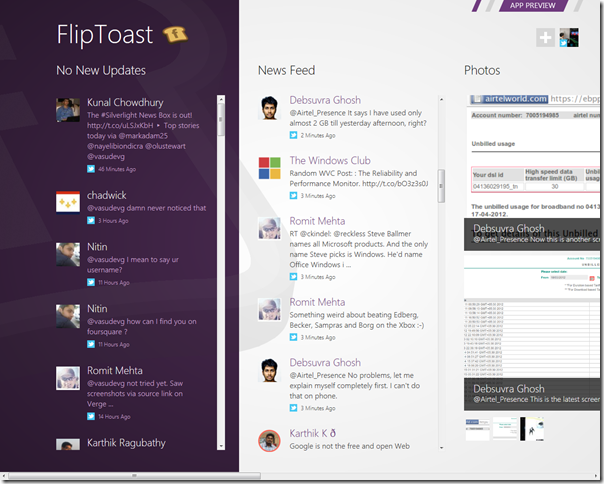This screenshot has width=604, height=484.
Task: Click chadwick's 'damn never noticed that' text
Action: pos(146,208)
